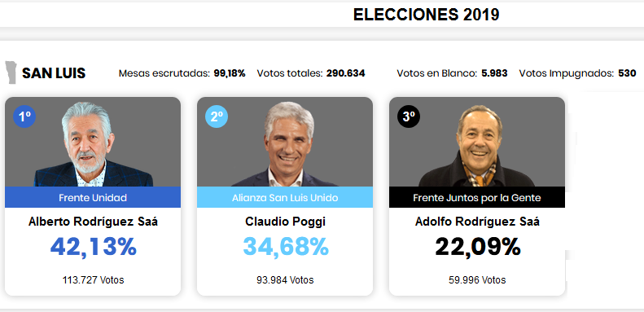Viewport: 644px width, 312px height.
Task: Select the name Adolfo Rodríguez Saá
Action: point(477,222)
